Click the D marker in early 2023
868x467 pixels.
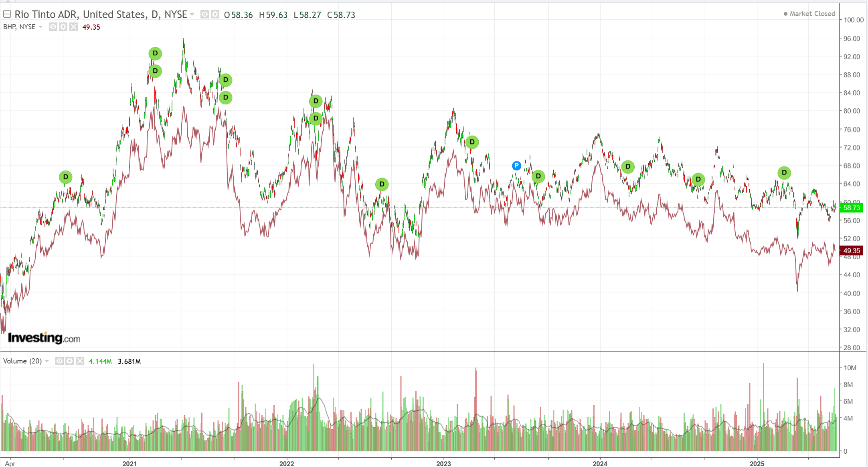[x=472, y=142]
